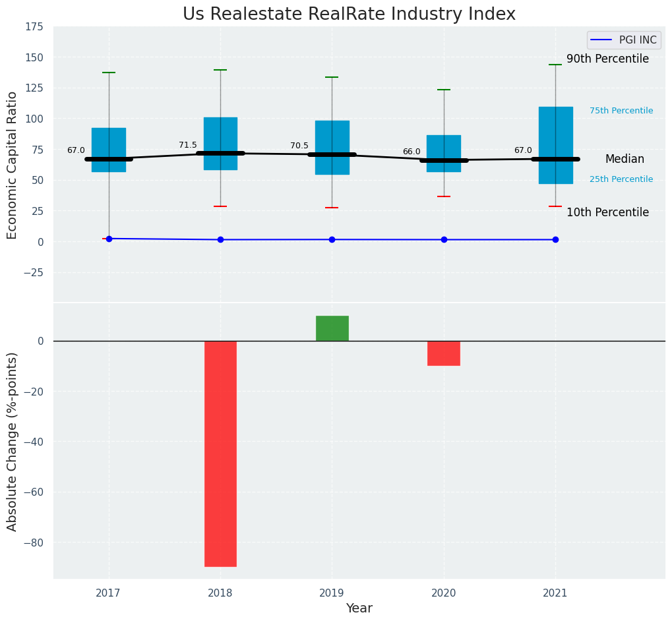Click the 25th Percentile label

[621, 179]
